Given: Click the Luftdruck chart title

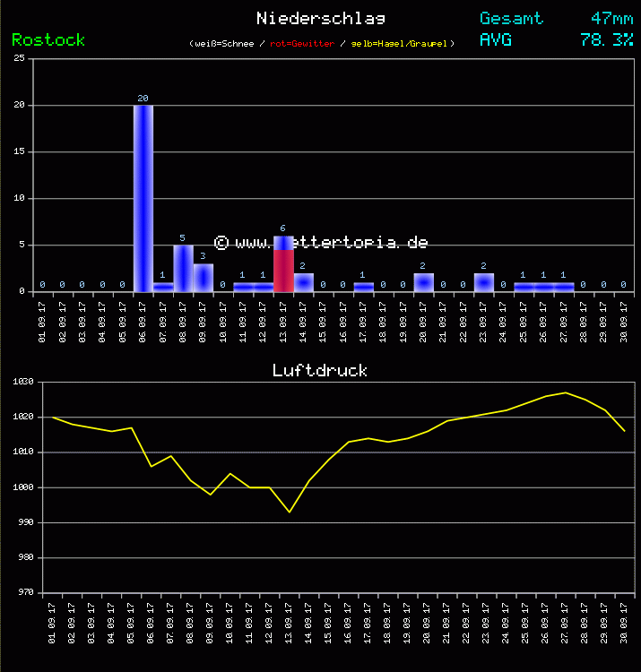Looking at the screenshot, I should coord(320,370).
